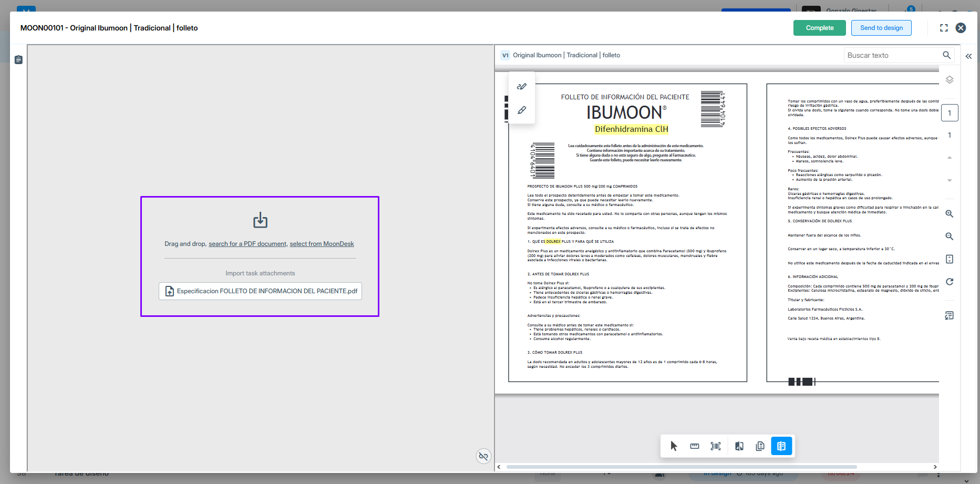Open the layers panel icon

[x=950, y=80]
